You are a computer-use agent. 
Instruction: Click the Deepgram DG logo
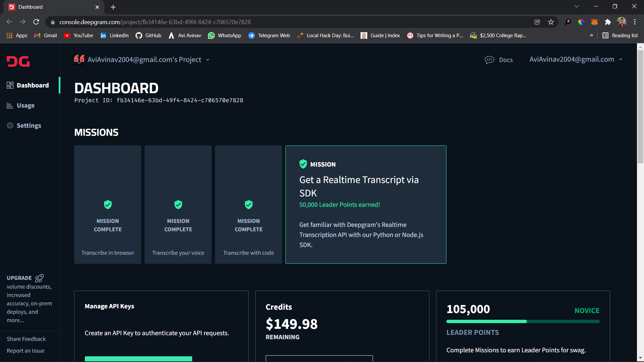tap(18, 61)
